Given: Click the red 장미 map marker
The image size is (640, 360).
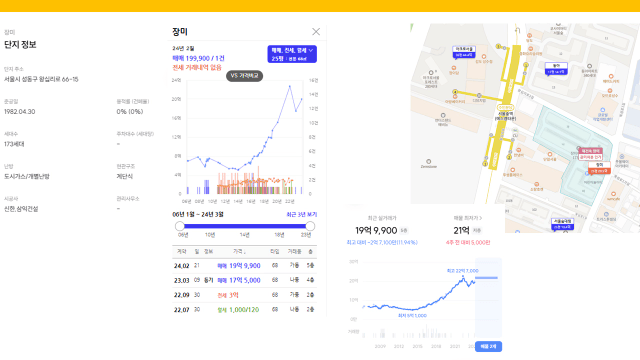Looking at the screenshot, I should (x=599, y=168).
